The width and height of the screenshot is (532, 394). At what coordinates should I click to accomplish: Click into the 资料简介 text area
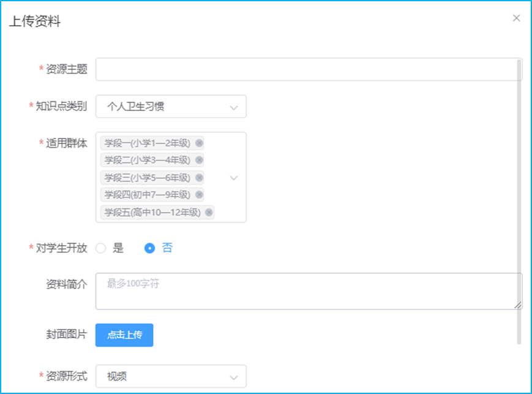(306, 291)
